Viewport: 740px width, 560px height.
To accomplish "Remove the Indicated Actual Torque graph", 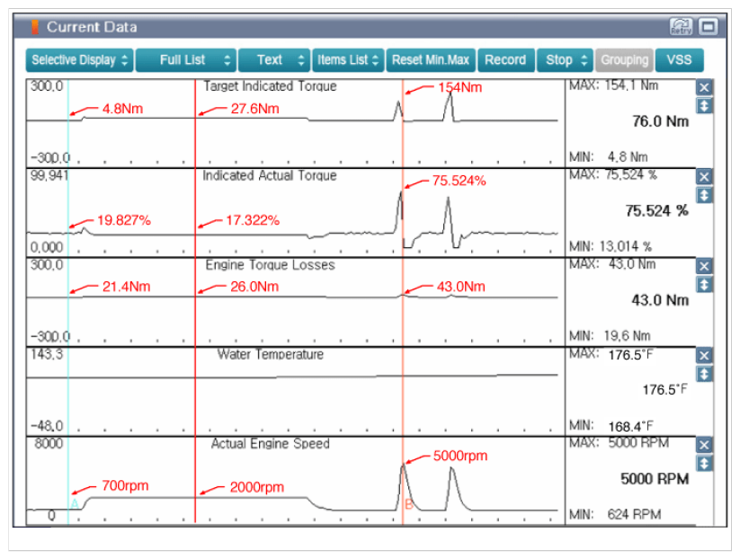I will (x=704, y=177).
